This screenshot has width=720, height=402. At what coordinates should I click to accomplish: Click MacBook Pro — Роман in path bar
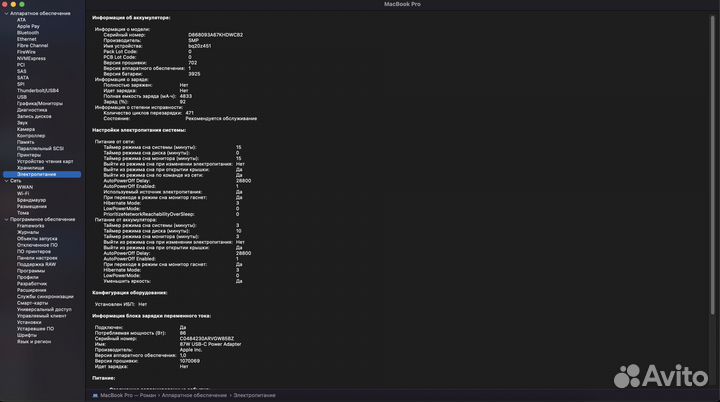pos(128,395)
